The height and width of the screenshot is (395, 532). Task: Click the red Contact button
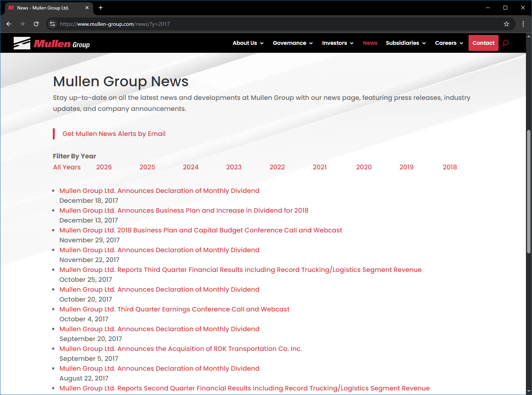click(483, 43)
